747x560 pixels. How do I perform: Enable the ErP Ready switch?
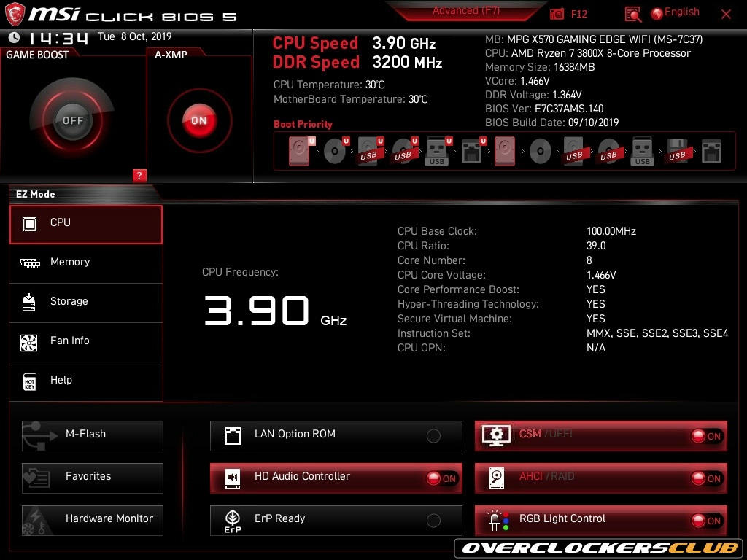coord(433,521)
